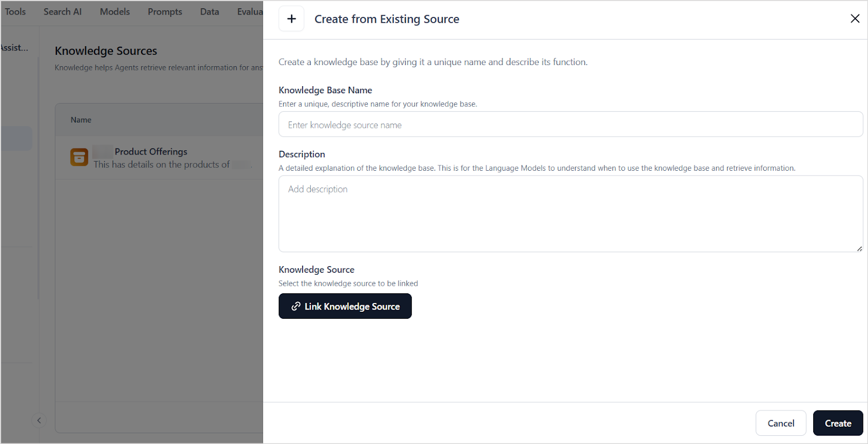Click the link icon on Link Knowledge Source
This screenshot has width=868, height=444.
coord(295,306)
